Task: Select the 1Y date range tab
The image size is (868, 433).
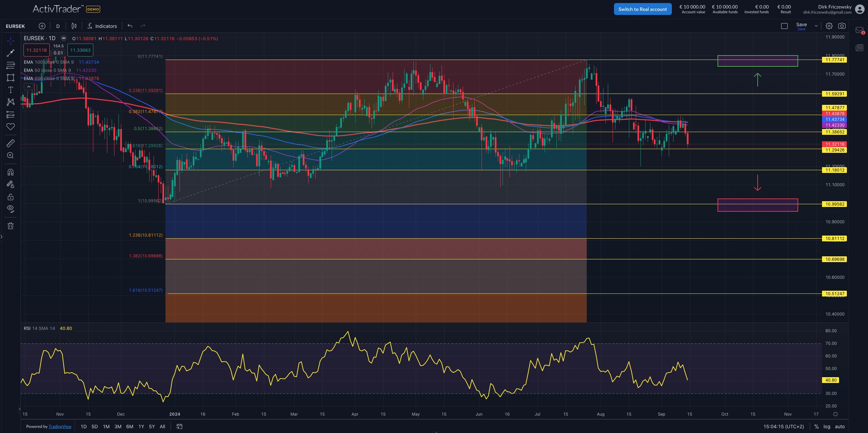Action: [141, 427]
